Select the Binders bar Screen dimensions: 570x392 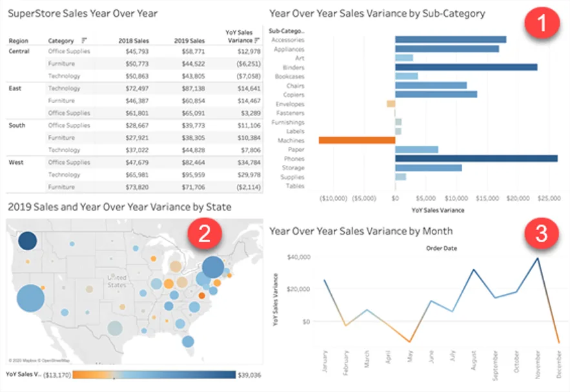pos(467,67)
